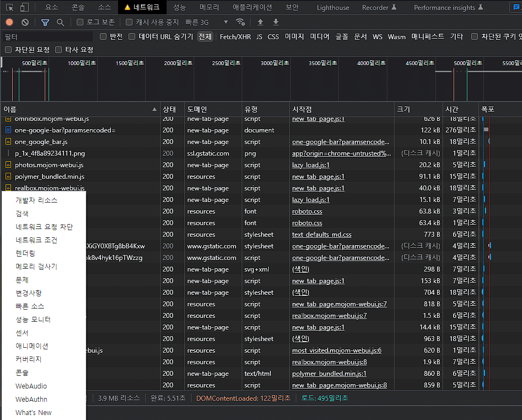522x420 pixels.
Task: Open the Lighthouse tab
Action: [x=333, y=7]
